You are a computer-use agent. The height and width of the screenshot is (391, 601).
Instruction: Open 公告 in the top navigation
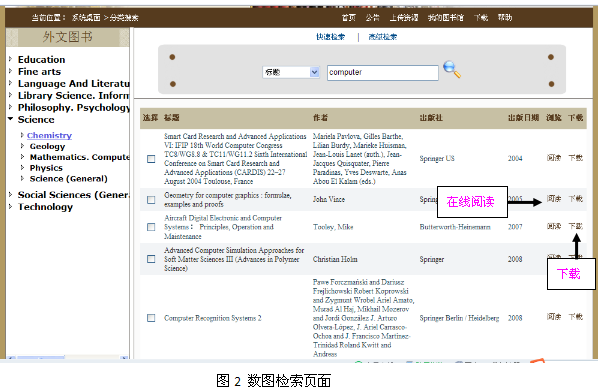pos(372,18)
